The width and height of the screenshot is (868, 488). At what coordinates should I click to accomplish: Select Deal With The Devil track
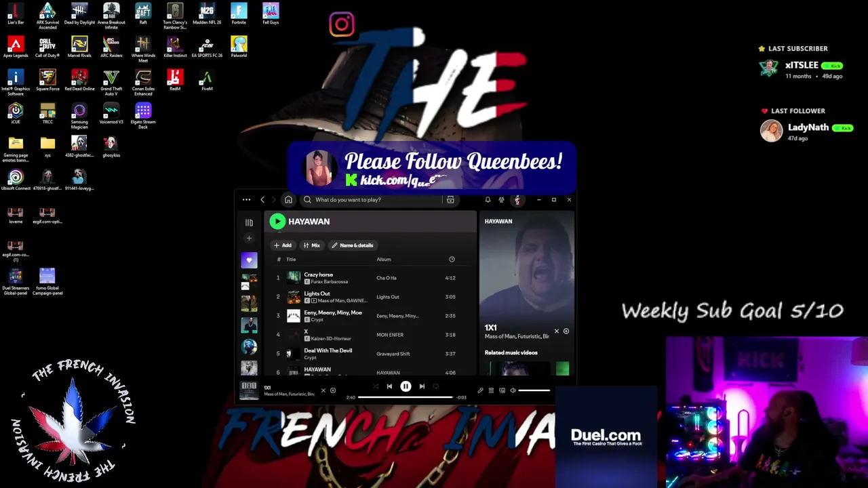(328, 350)
